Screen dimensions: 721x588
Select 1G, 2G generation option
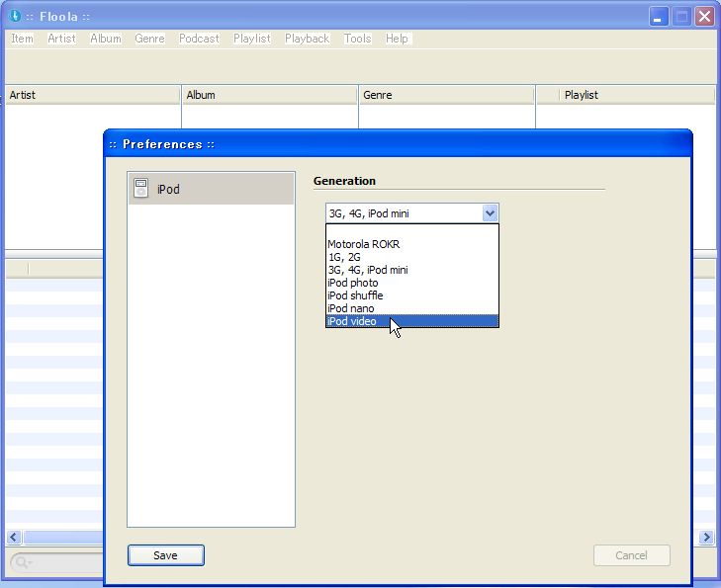[412, 257]
